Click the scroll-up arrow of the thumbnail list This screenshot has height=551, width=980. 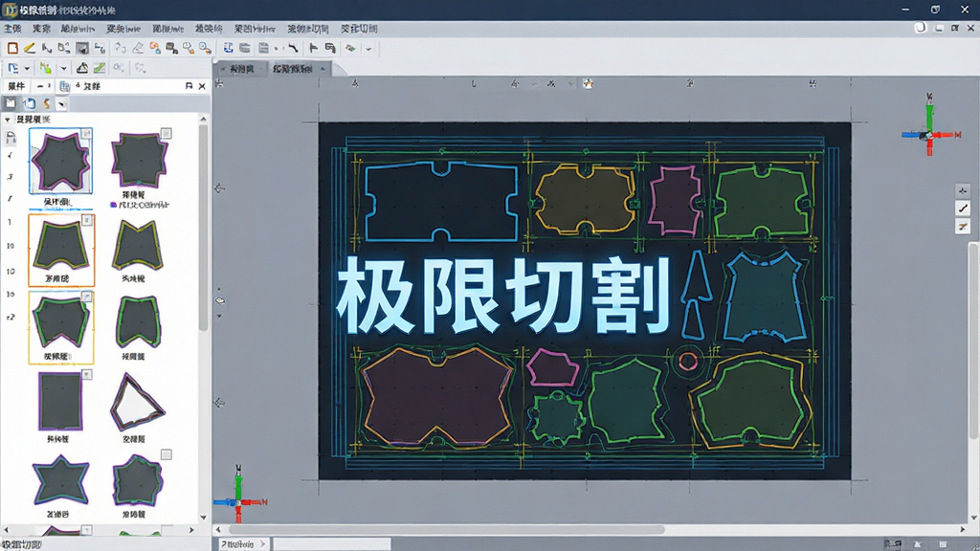[203, 119]
